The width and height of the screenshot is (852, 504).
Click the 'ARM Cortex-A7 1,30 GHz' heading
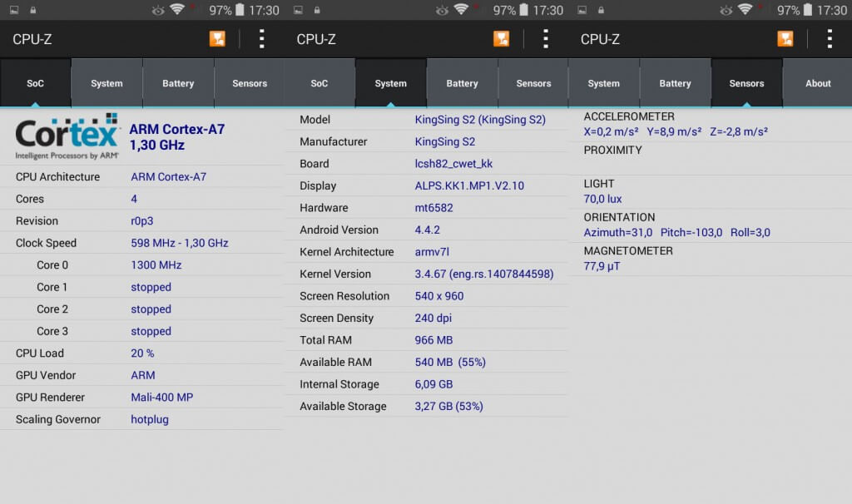pyautogui.click(x=176, y=137)
